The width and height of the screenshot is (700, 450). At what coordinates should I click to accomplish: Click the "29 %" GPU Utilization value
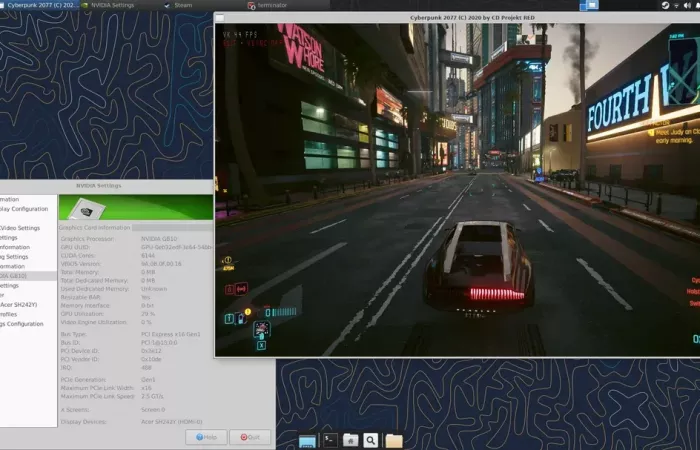click(148, 314)
